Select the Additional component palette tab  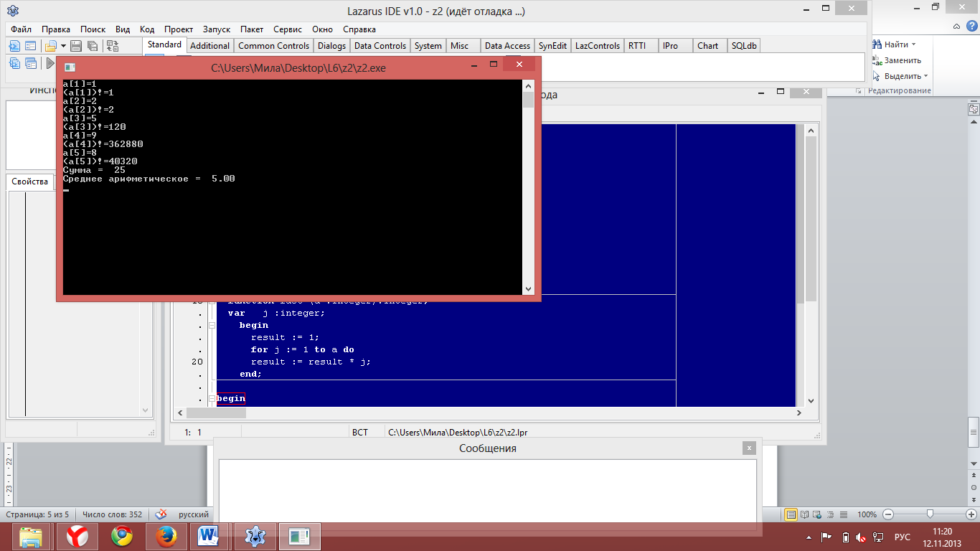[209, 45]
